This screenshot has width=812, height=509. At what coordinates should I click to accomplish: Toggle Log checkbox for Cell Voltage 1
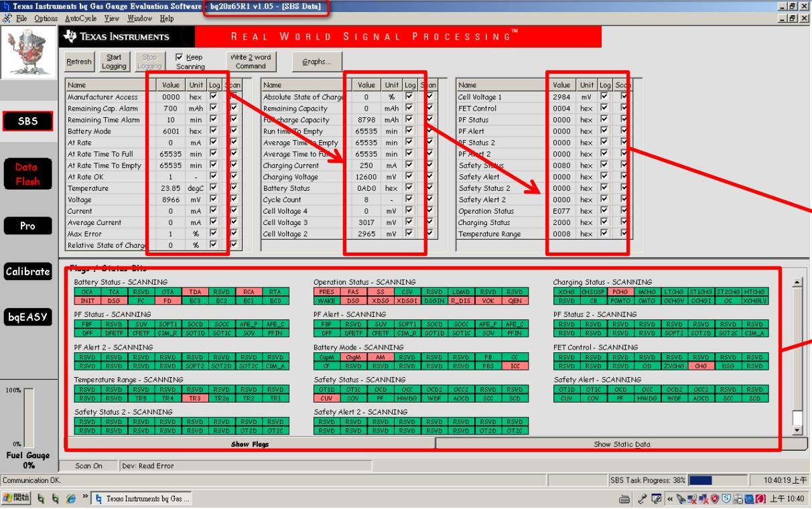pyautogui.click(x=605, y=96)
